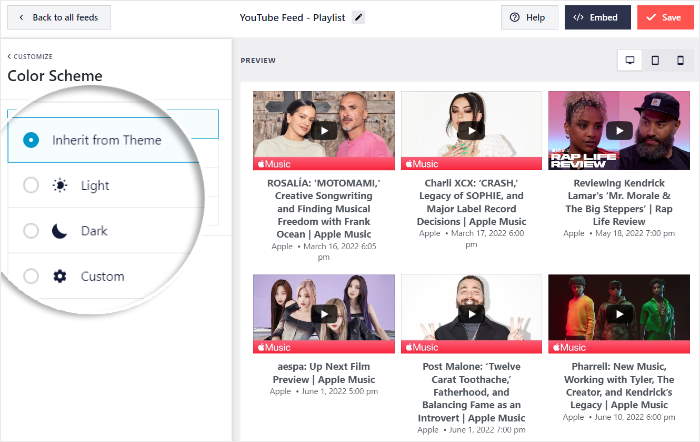Click the gear icon beside Custom
This screenshot has height=442, width=700.
coord(60,276)
